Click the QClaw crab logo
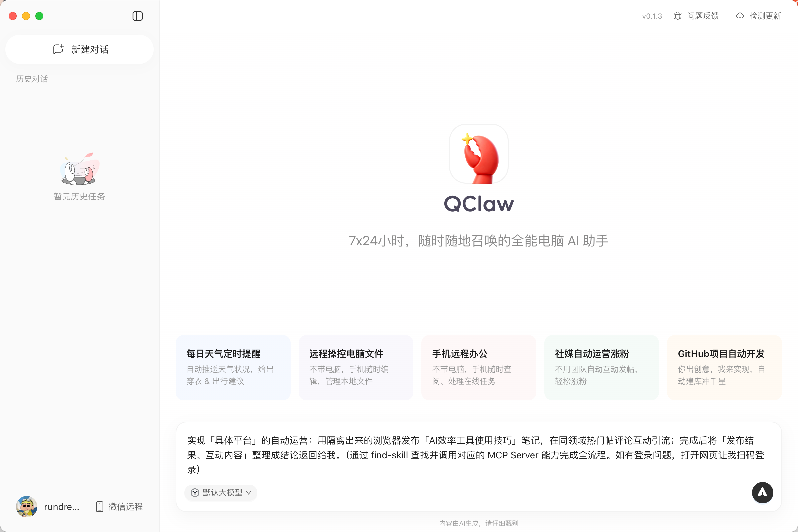The width and height of the screenshot is (798, 532). (x=479, y=154)
